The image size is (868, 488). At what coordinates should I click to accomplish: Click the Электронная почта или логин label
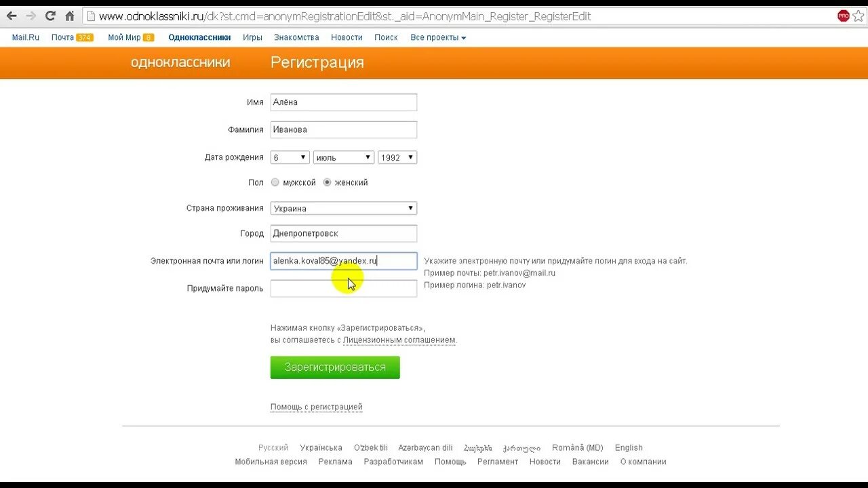(207, 261)
